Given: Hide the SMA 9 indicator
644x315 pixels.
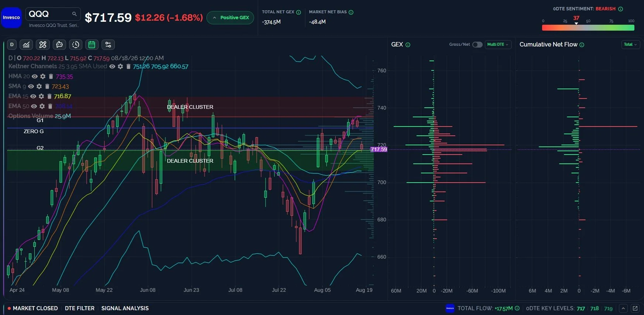Looking at the screenshot, I should point(31,86).
